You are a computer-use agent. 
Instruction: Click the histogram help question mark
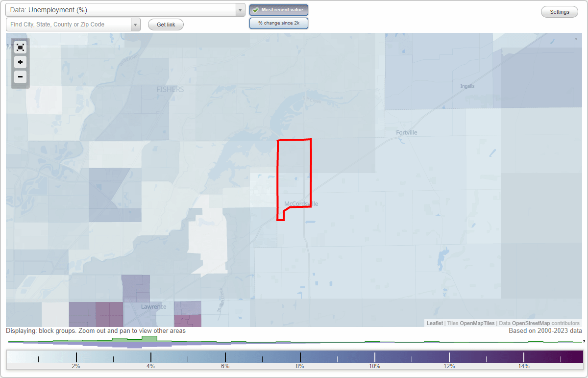584,341
